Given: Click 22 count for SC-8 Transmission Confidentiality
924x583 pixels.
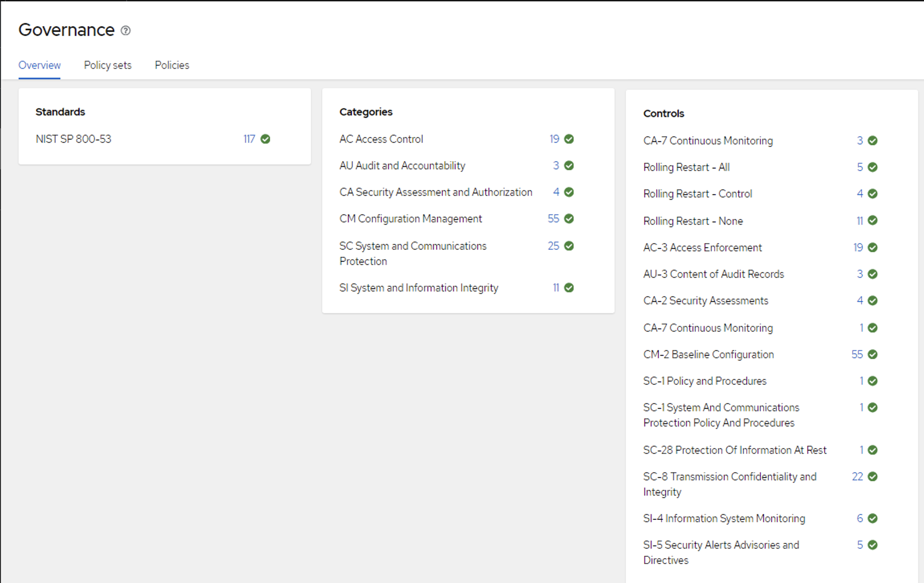Looking at the screenshot, I should tap(857, 477).
